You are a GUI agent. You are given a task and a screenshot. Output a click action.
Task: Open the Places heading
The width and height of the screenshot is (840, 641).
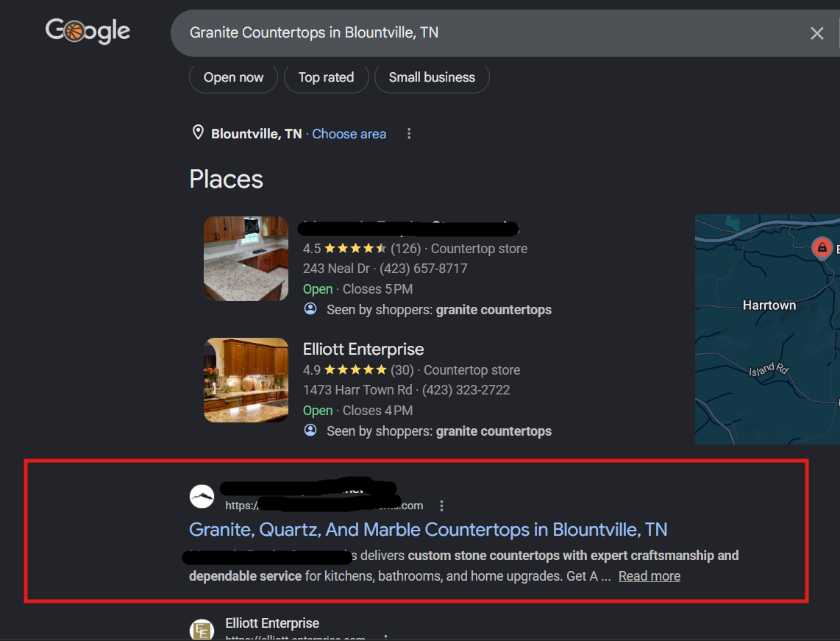click(226, 179)
